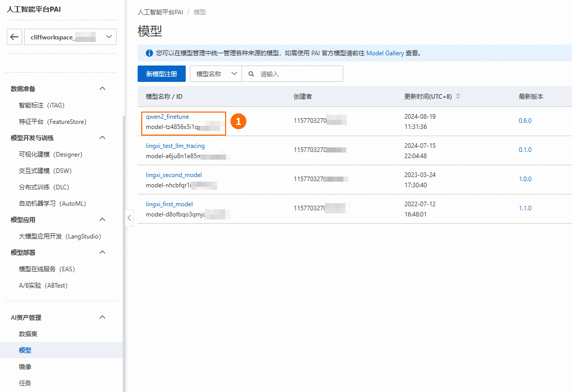572x392 pixels.
Task: Open the Model Gallery link
Action: [385, 53]
